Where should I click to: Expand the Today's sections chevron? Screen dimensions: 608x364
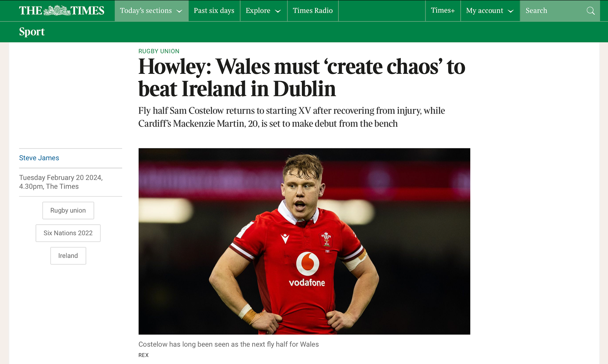coord(179,11)
